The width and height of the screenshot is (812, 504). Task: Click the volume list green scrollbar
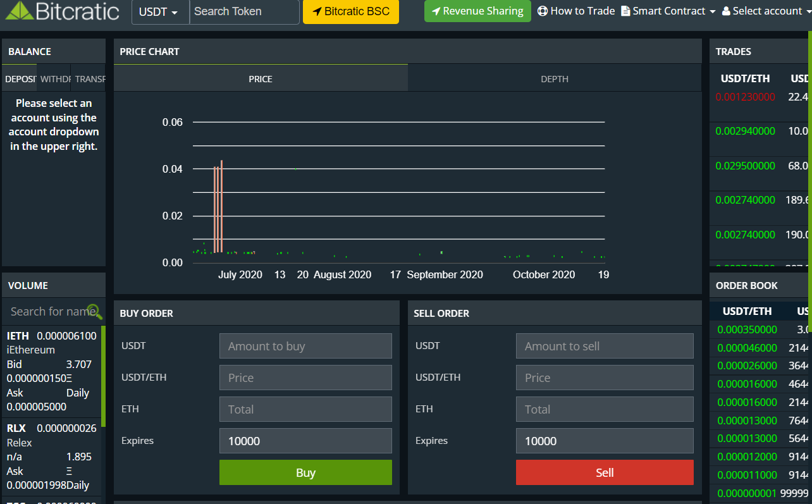(103, 376)
